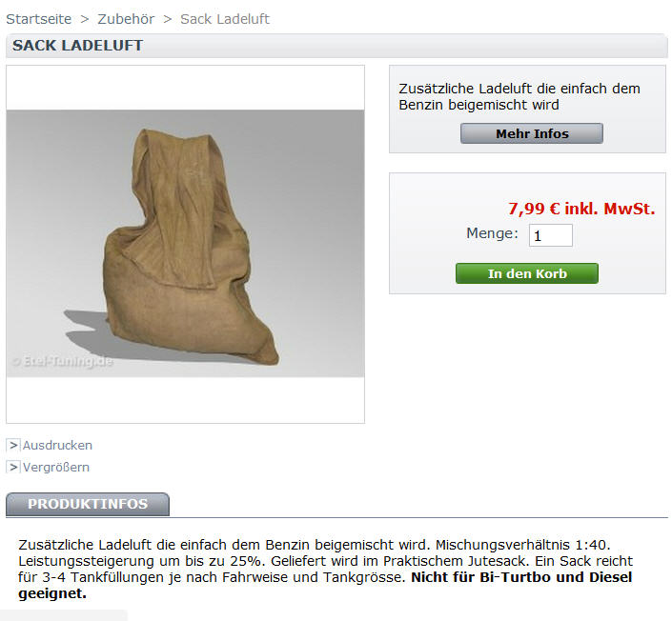Open the Startseite breadcrumb link
The height and width of the screenshot is (621, 672).
click(x=38, y=19)
